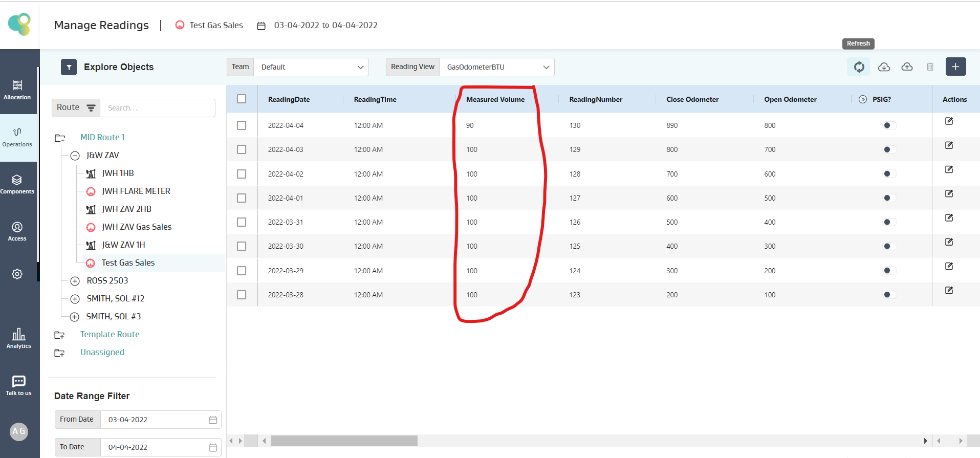Toggle PSIG switch for 2022-03-31 row
This screenshot has width=980, height=458.
click(x=889, y=222)
